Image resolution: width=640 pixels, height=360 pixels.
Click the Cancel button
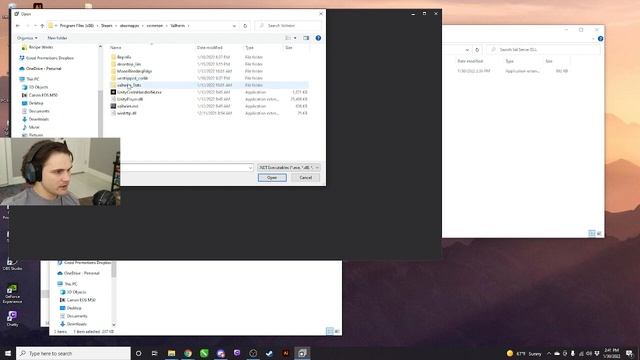305,178
